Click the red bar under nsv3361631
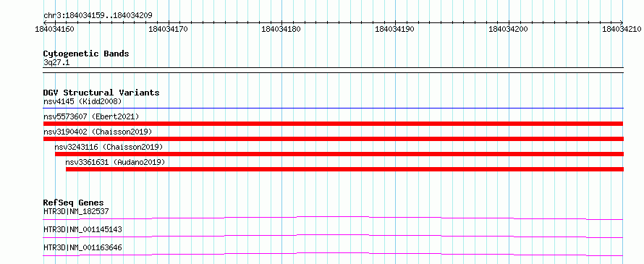 tap(344, 169)
